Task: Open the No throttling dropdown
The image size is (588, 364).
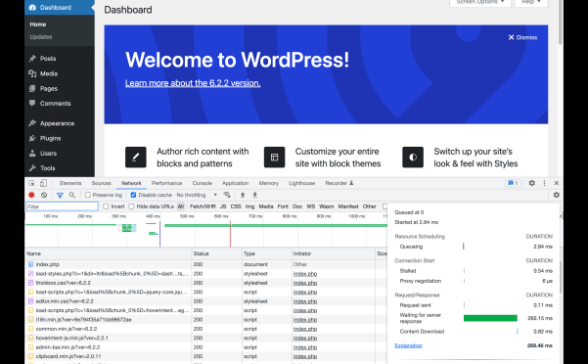Action: (197, 195)
